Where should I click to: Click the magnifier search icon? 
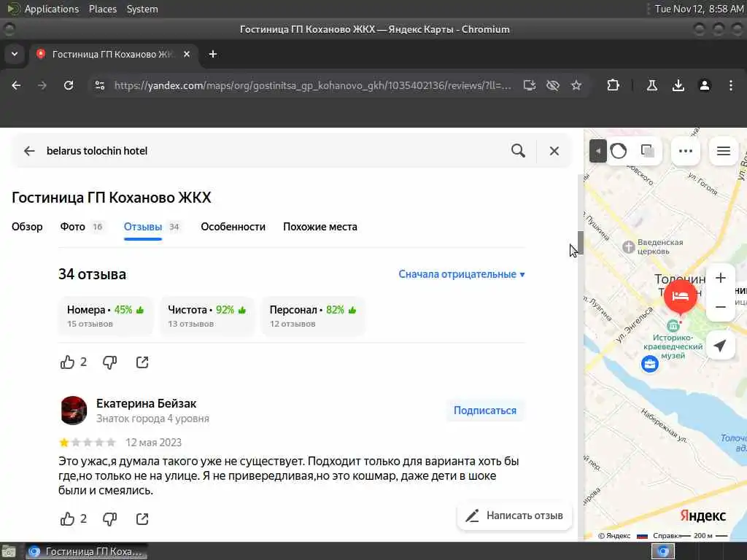click(x=519, y=151)
